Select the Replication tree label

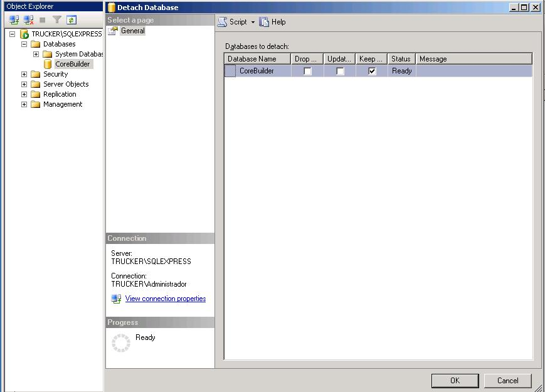pos(60,95)
